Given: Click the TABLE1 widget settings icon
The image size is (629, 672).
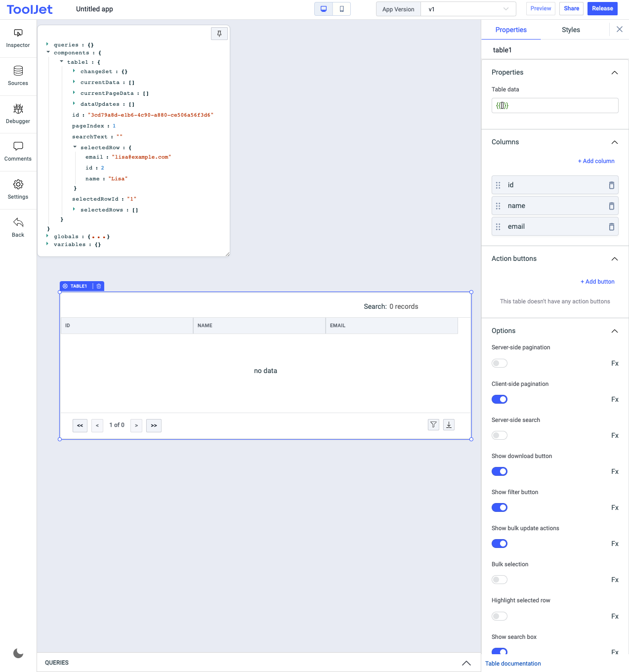Looking at the screenshot, I should pyautogui.click(x=65, y=286).
